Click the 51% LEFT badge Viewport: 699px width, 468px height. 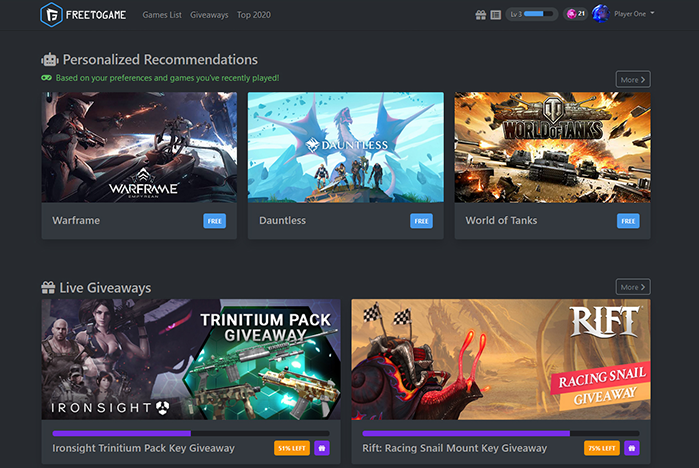point(292,448)
